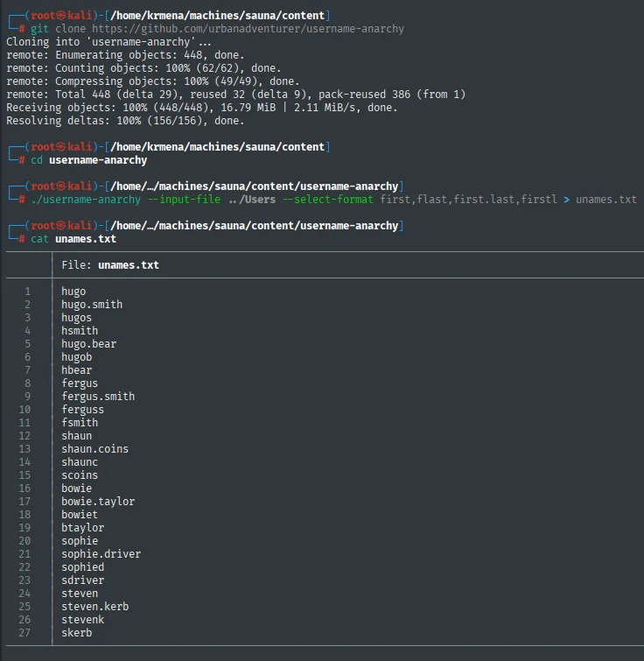This screenshot has height=661, width=644.
Task: Select line 26 'stevenk'
Action: coord(82,619)
